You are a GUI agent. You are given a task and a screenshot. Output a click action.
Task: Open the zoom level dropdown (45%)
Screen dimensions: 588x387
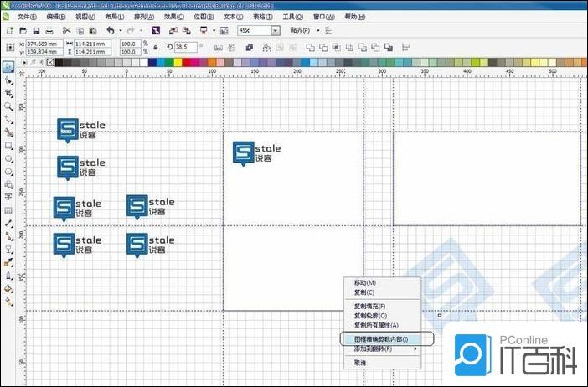click(x=276, y=31)
